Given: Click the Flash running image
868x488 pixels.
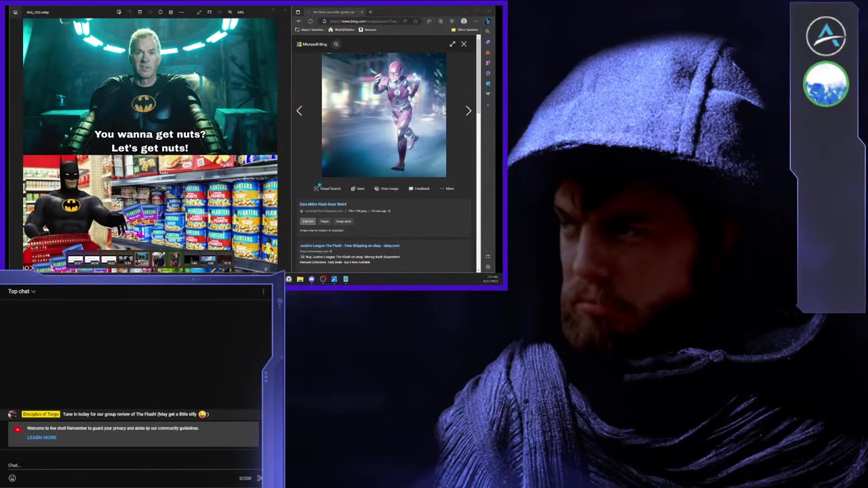Looking at the screenshot, I should point(384,115).
